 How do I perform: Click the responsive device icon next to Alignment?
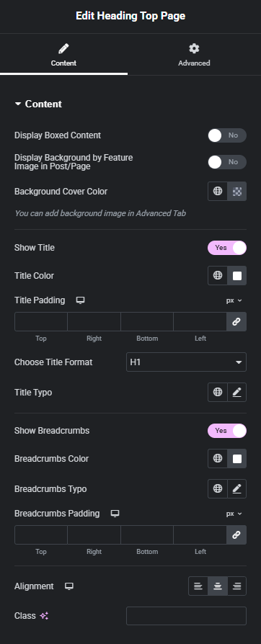(x=69, y=586)
